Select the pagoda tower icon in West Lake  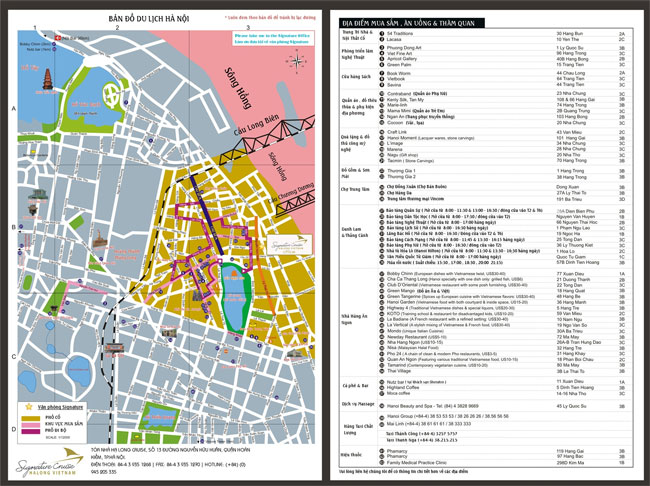point(48,79)
